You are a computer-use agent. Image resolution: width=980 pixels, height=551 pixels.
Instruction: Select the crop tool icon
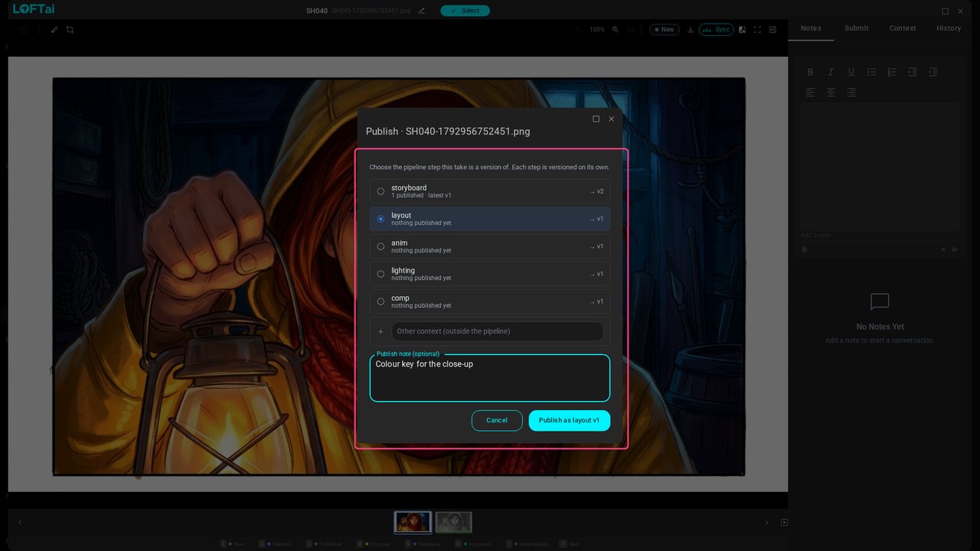pos(70,30)
